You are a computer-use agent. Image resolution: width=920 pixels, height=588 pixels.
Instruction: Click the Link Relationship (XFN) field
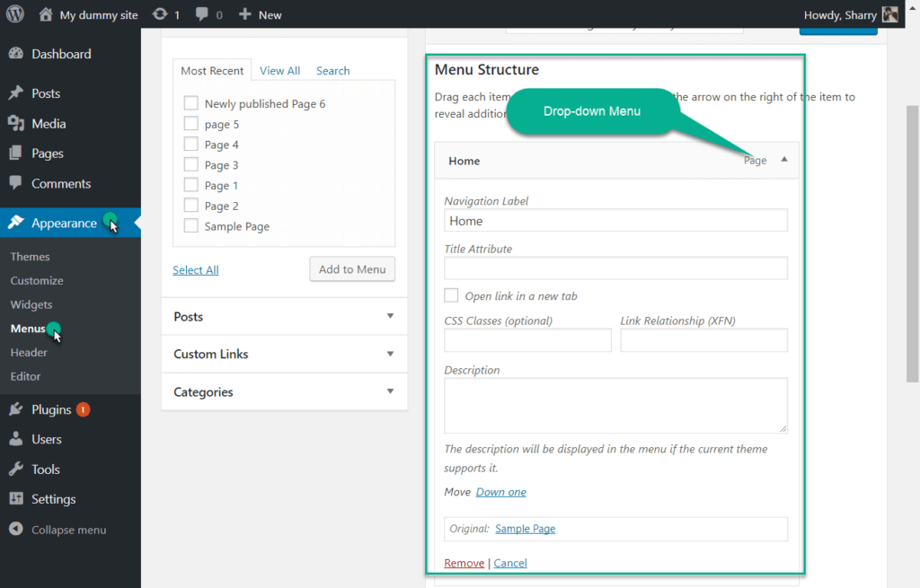[x=703, y=340]
